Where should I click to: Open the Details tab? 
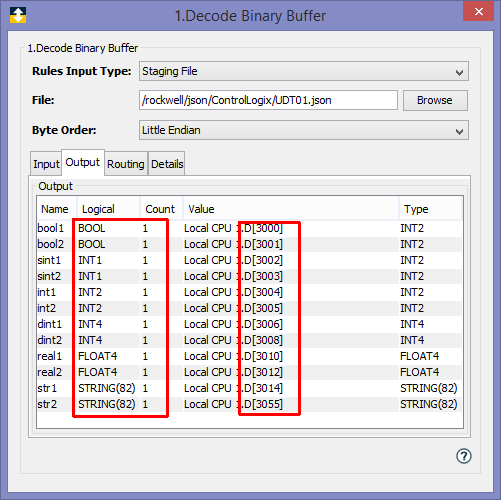167,164
